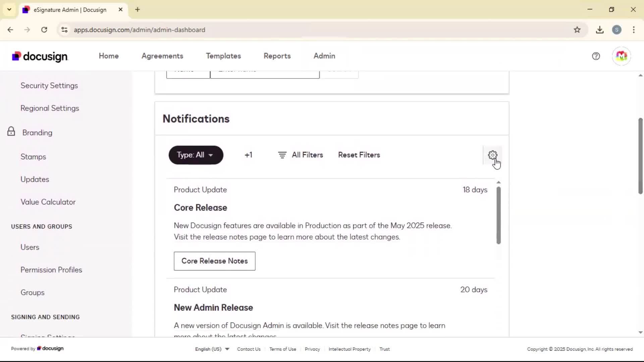Open Groups in sidebar
This screenshot has height=362, width=644.
33,292
